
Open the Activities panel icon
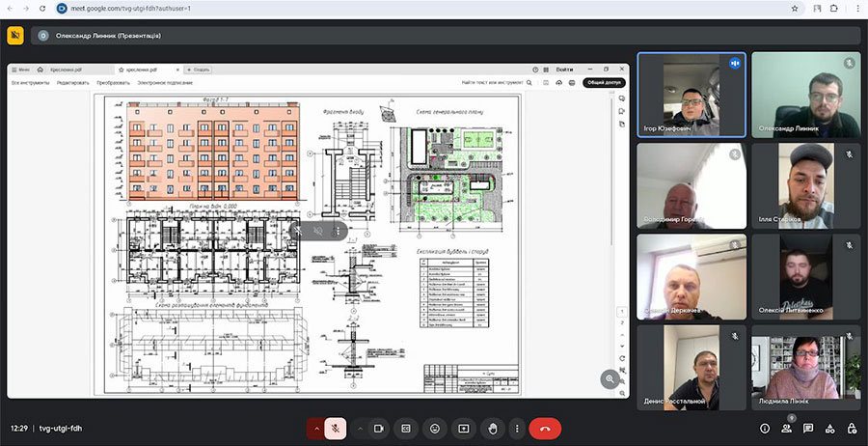830,428
